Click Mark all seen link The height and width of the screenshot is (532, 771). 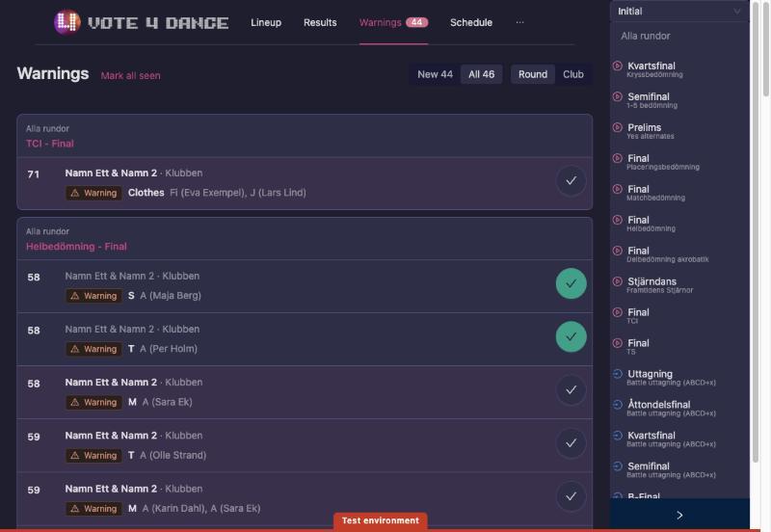130,76
